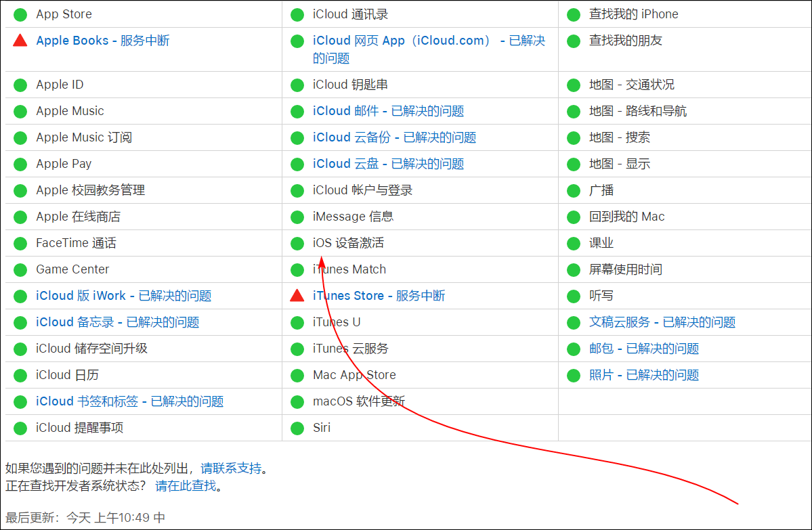The width and height of the screenshot is (812, 530).
Task: Click the green status dot for iMessage 信息
Action: [x=297, y=216]
